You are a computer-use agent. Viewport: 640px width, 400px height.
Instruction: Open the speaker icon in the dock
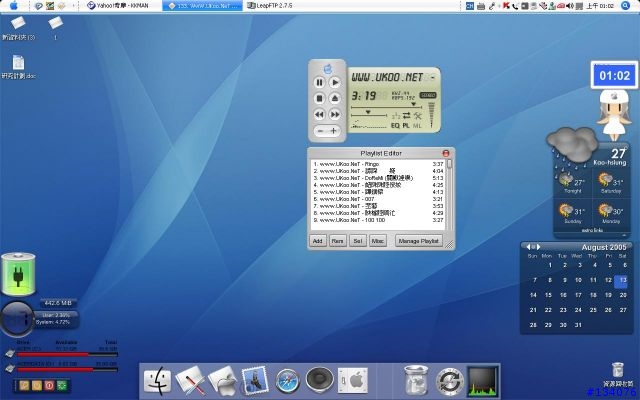click(x=319, y=380)
